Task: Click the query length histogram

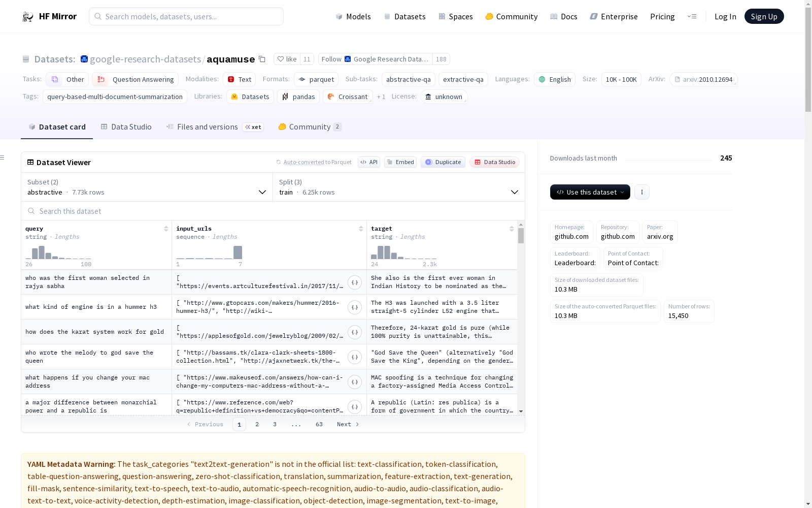Action: pyautogui.click(x=58, y=252)
